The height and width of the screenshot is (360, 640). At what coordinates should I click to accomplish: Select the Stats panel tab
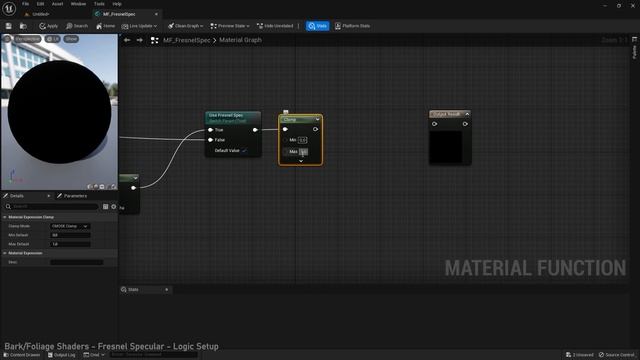point(133,290)
